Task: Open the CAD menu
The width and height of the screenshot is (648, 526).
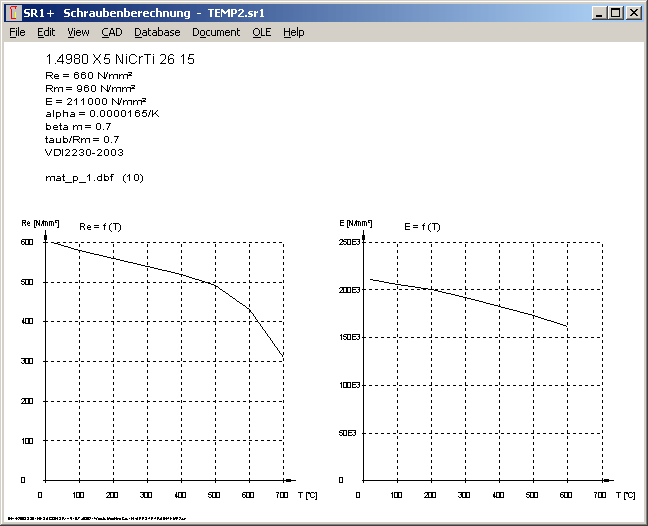Action: click(x=111, y=32)
